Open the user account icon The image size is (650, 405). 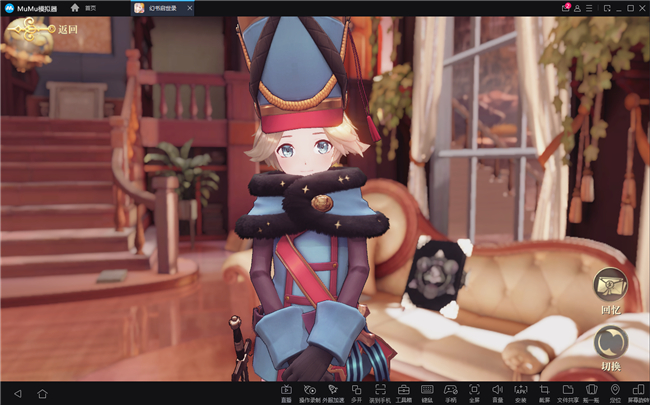tap(577, 8)
